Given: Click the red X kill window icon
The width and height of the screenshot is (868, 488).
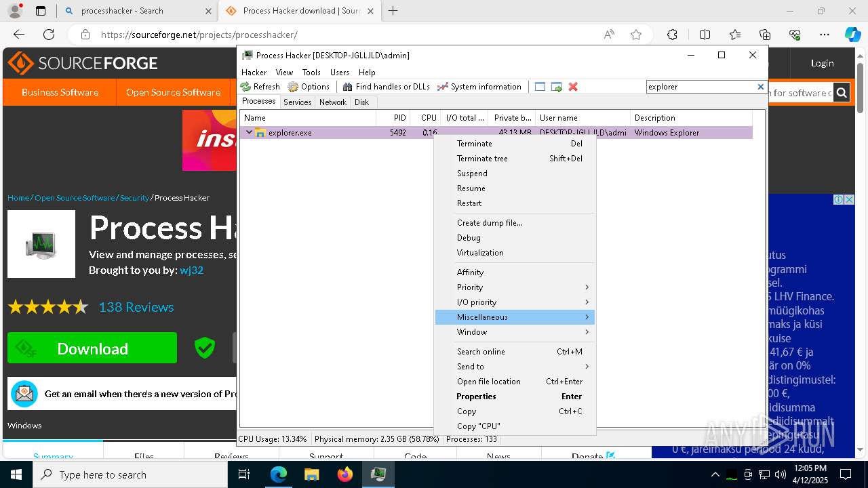Looking at the screenshot, I should [573, 87].
